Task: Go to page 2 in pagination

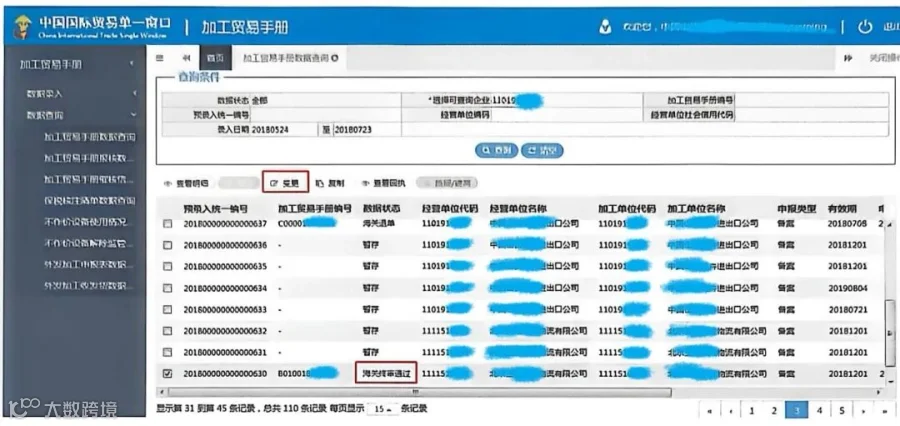Action: click(774, 410)
